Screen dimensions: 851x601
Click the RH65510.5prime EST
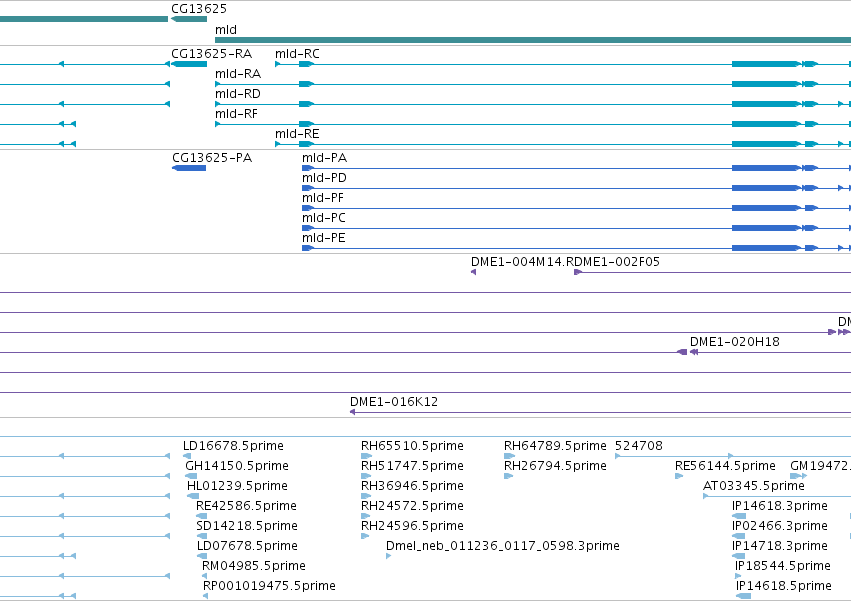pos(366,456)
